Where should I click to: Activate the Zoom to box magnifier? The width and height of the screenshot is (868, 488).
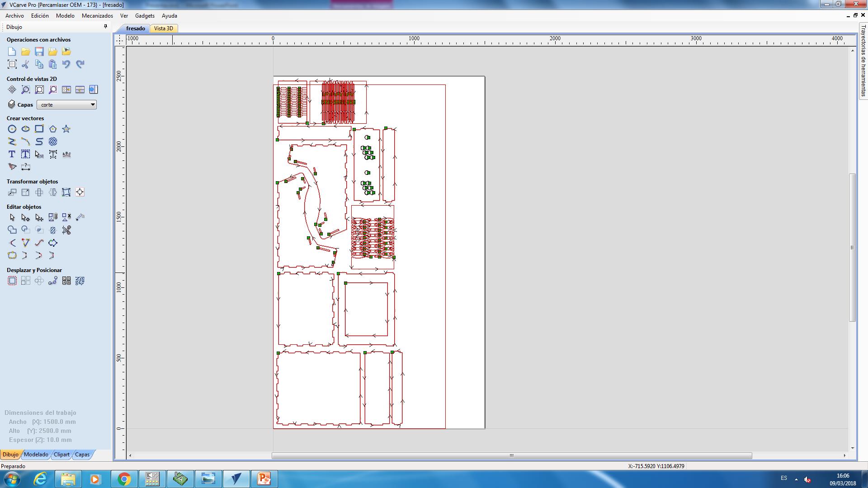click(x=26, y=89)
